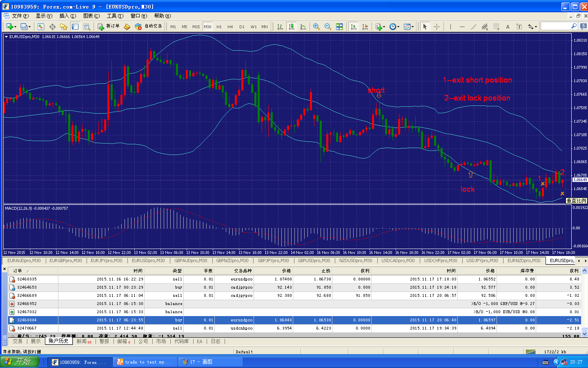Viewport: 588px width, 368px height.
Task: Click the toolbar search input field
Action: (x=555, y=26)
